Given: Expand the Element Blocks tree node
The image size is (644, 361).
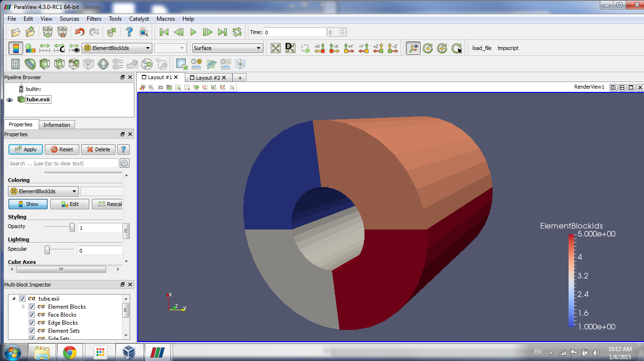Looking at the screenshot, I should (x=23, y=307).
